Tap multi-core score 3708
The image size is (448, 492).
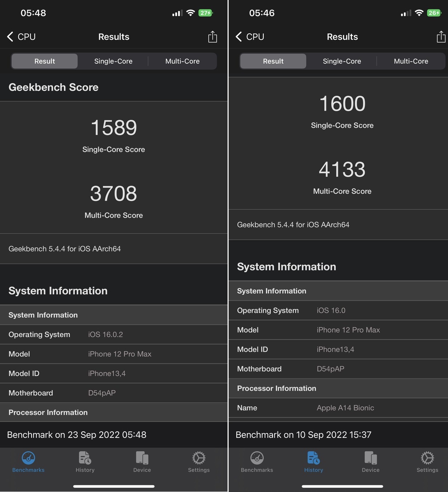pos(113,193)
